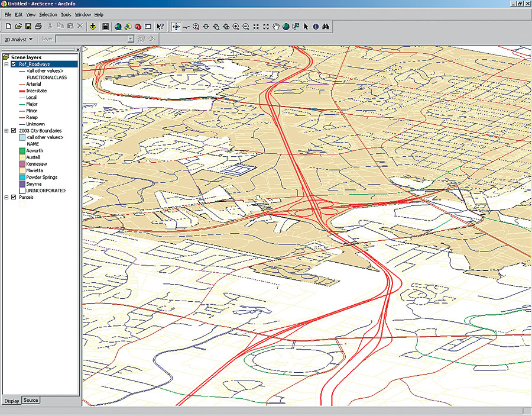
Task: Collapse the 2003 City Boundaries legend
Action: tap(6, 131)
